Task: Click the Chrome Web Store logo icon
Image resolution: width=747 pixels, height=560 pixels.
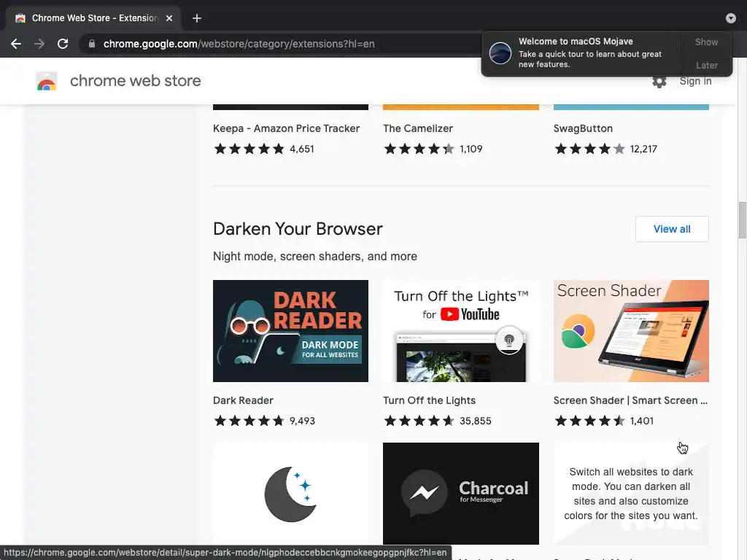Action: point(47,81)
